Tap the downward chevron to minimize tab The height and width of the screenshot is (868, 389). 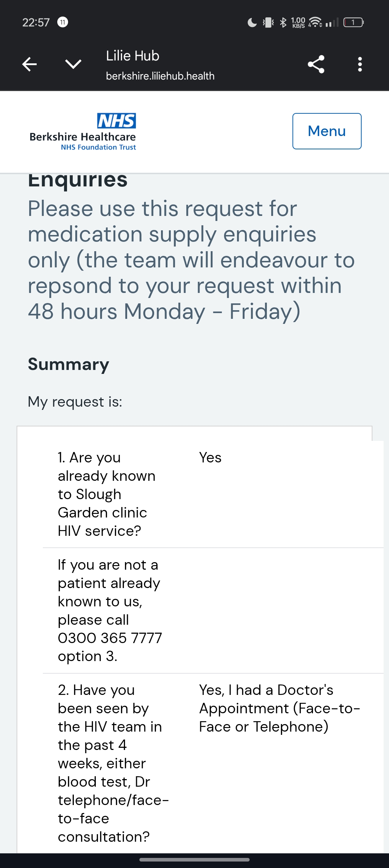point(73,64)
